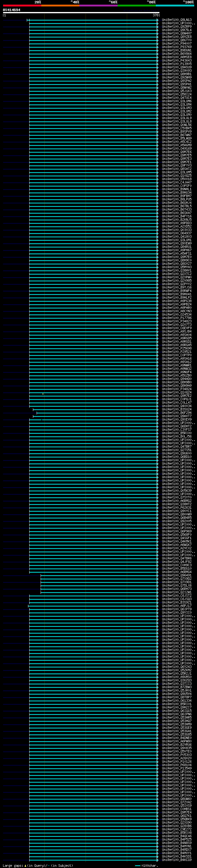The image size is (197, 868).
Task: Select label UniRef100_P13549
Action: click(x=177, y=768)
